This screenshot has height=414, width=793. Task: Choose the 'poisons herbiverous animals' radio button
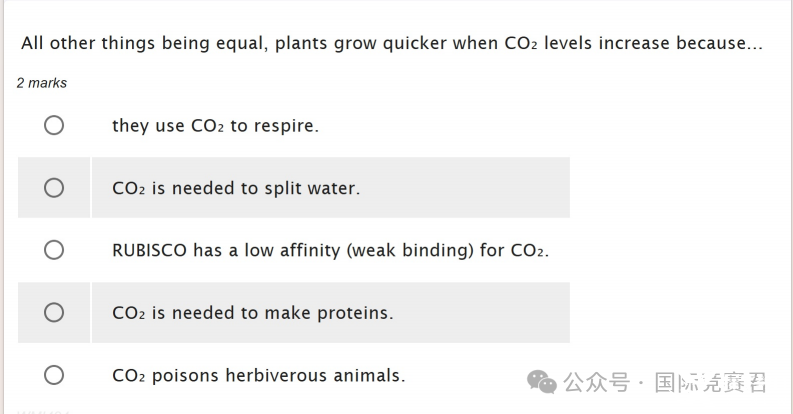tap(54, 375)
